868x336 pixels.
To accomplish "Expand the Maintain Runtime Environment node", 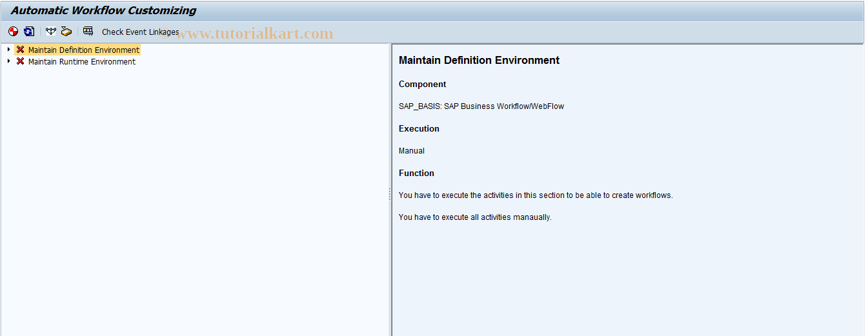I will [8, 61].
